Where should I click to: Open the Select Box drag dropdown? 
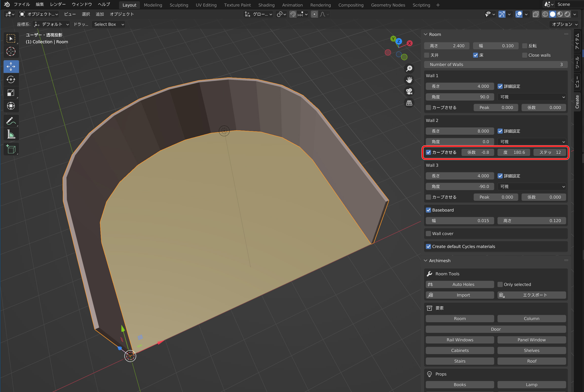tap(109, 24)
